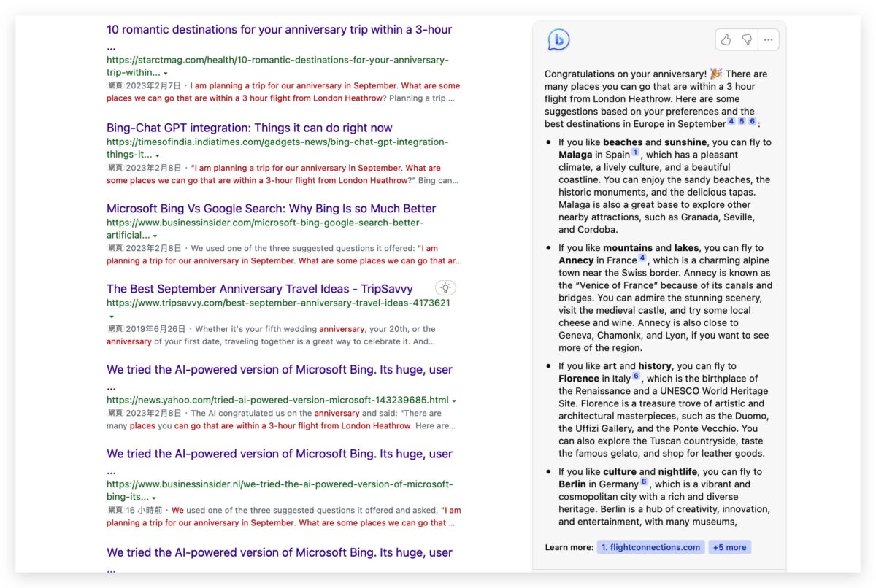The height and width of the screenshot is (588, 876).
Task: Click the flightconnections.com source chip
Action: [x=650, y=547]
